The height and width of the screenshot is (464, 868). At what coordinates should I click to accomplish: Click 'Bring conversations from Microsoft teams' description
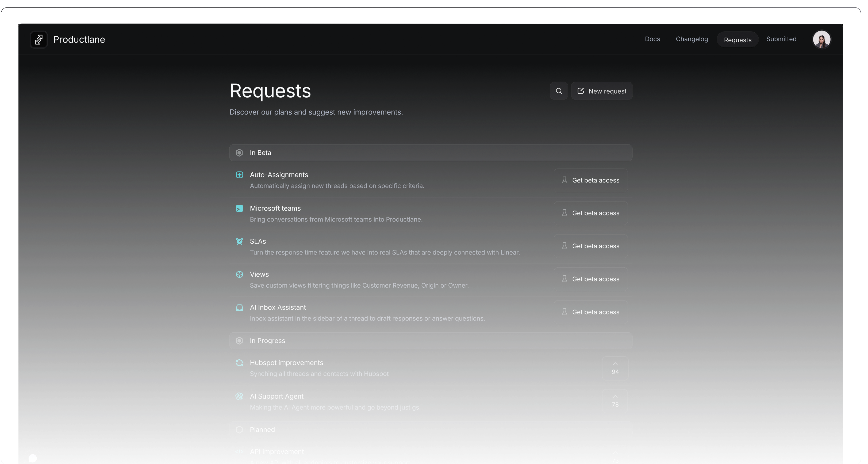pos(336,219)
